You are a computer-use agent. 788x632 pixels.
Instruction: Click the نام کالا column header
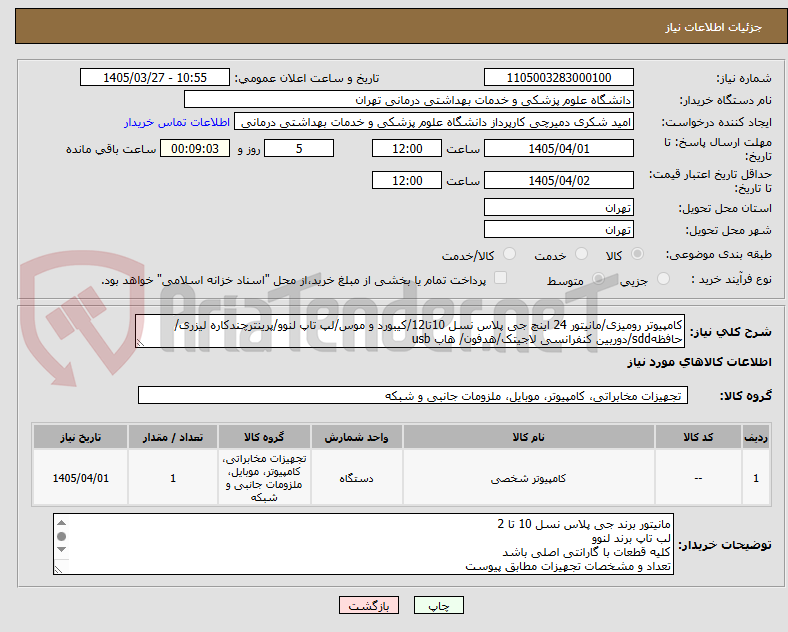click(528, 437)
